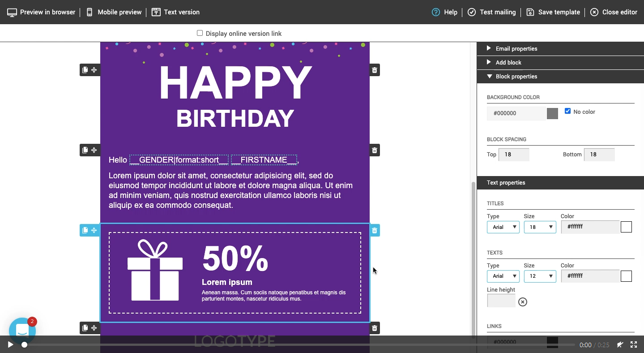644x353 pixels.
Task: Reset line height with the X icon
Action: (x=522, y=302)
